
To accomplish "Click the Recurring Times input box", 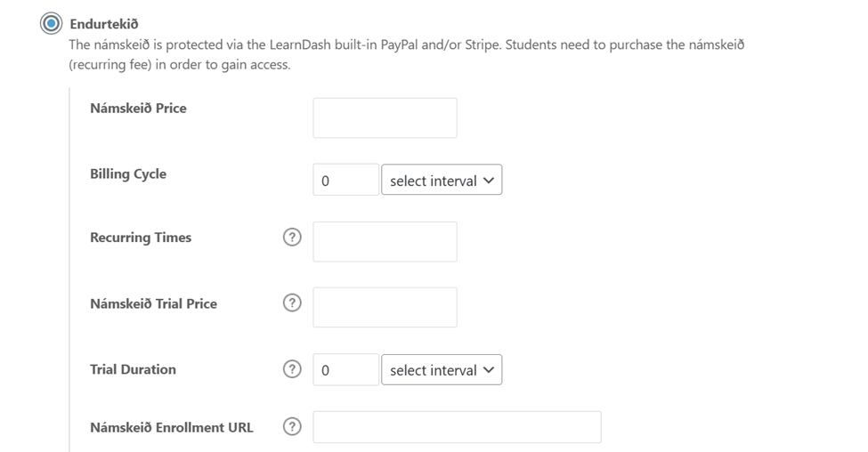I will click(385, 242).
